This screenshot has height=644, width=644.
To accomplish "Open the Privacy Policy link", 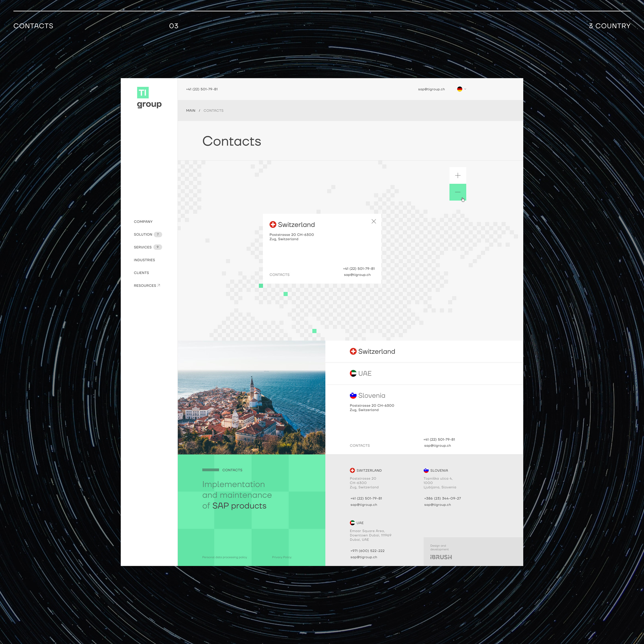I will (282, 557).
